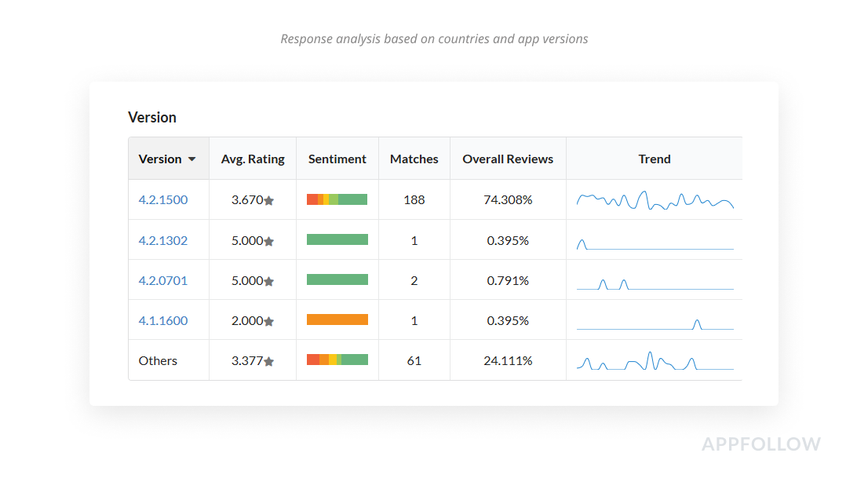Open the trend sparkline for 4.2.1500

pyautogui.click(x=655, y=200)
